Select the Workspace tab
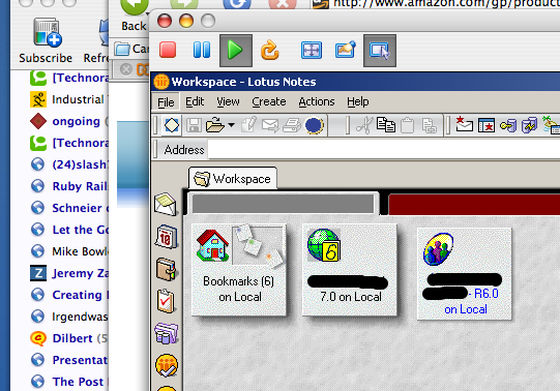Viewport: 560px width, 391px height. pyautogui.click(x=232, y=179)
